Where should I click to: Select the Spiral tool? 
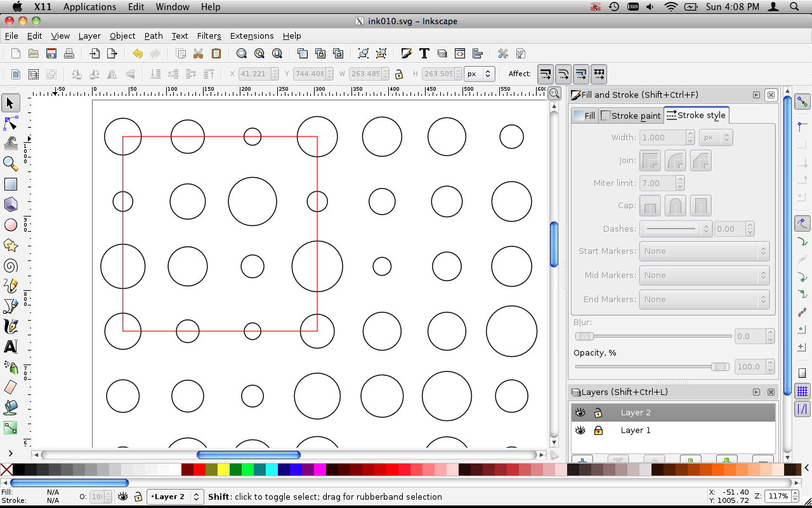pyautogui.click(x=10, y=265)
